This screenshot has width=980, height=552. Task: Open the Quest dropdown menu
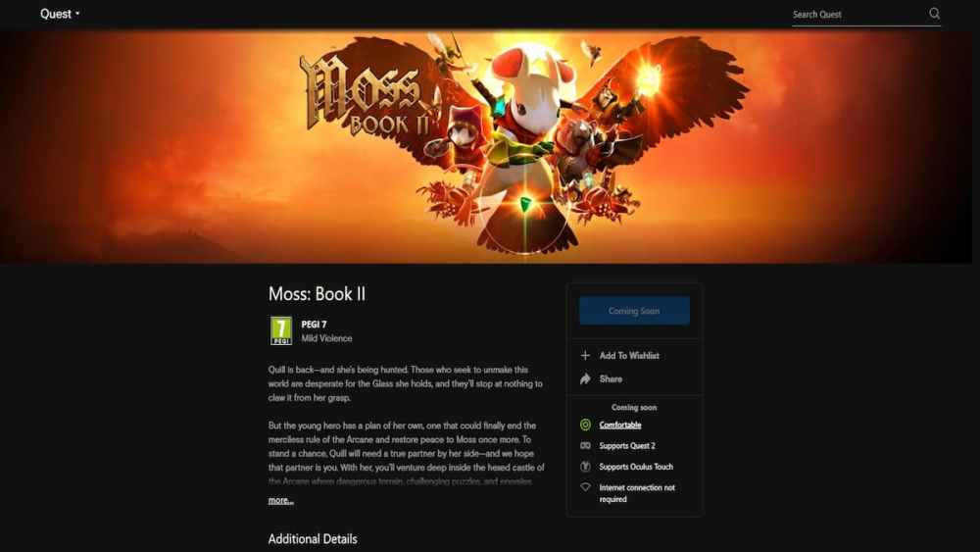click(60, 14)
